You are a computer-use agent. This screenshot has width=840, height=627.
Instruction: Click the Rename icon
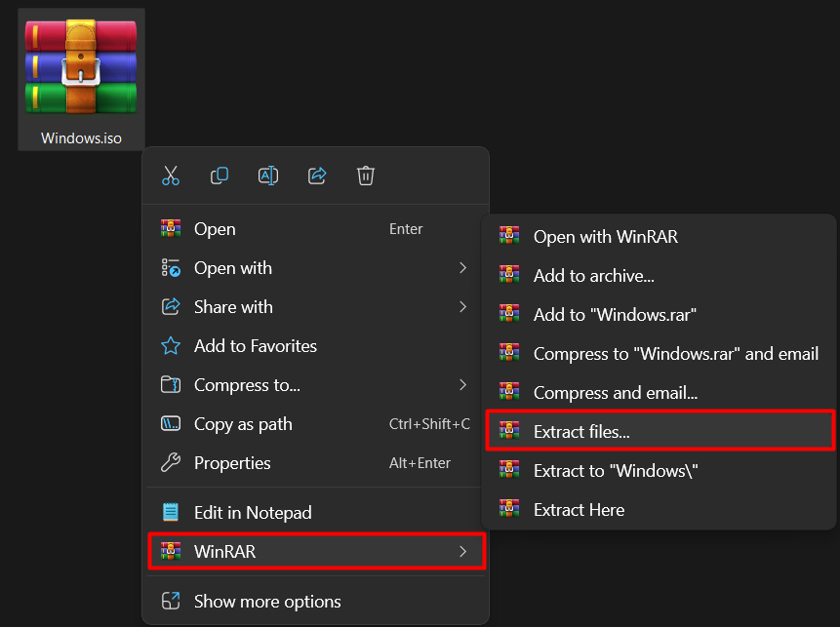(x=268, y=176)
